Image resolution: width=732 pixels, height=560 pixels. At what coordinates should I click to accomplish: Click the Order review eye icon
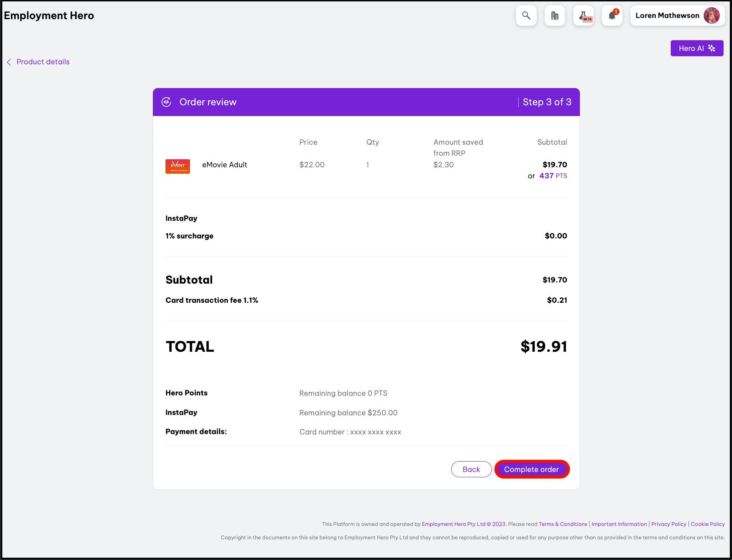[x=166, y=102]
